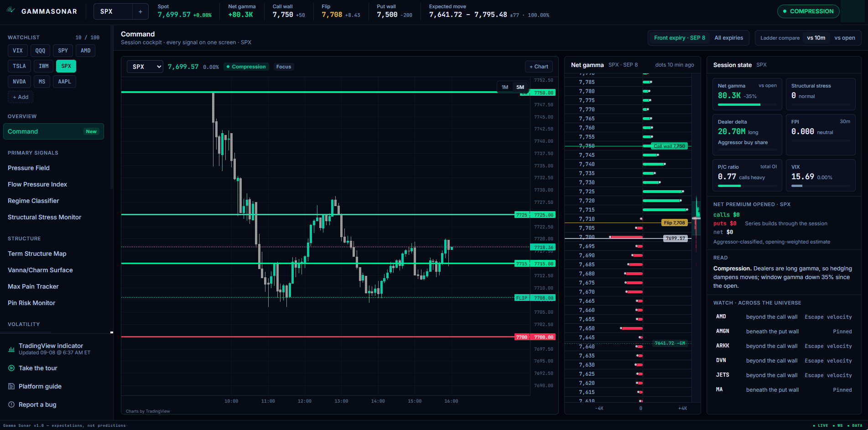Select All expiries option

pyautogui.click(x=728, y=38)
